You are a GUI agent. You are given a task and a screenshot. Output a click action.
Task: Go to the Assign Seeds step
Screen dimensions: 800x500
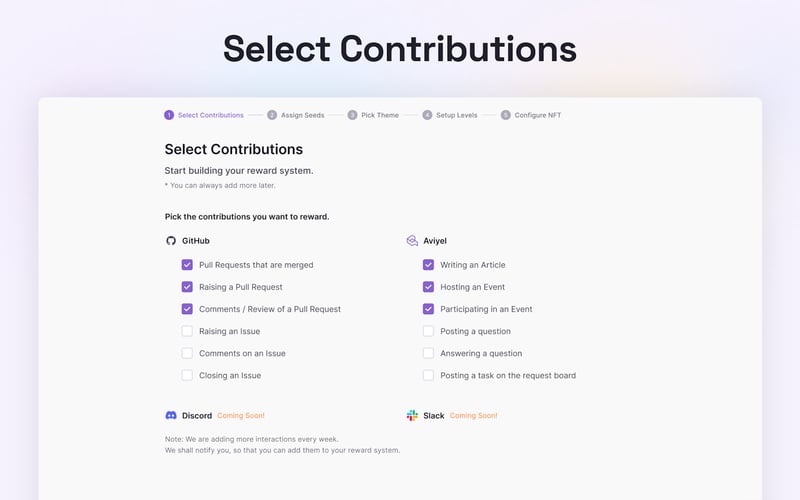302,115
